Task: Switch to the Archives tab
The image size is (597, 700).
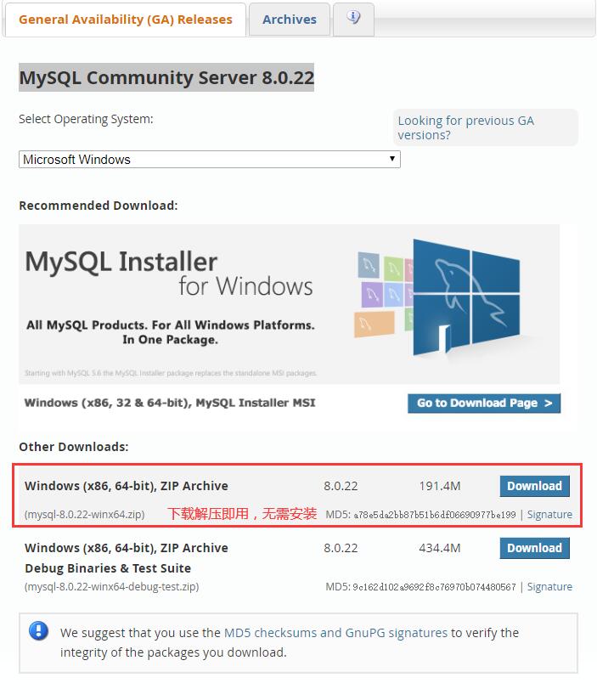Action: [289, 20]
